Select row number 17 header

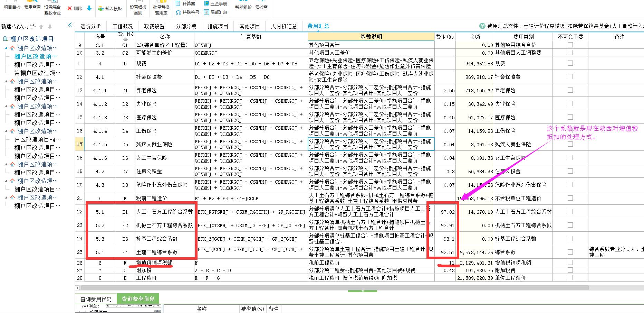click(80, 144)
